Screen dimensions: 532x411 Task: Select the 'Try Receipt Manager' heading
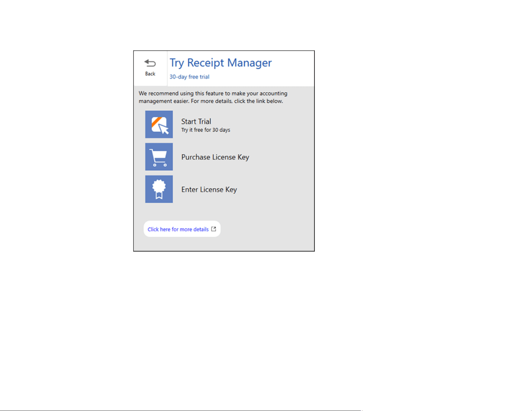pyautogui.click(x=221, y=63)
